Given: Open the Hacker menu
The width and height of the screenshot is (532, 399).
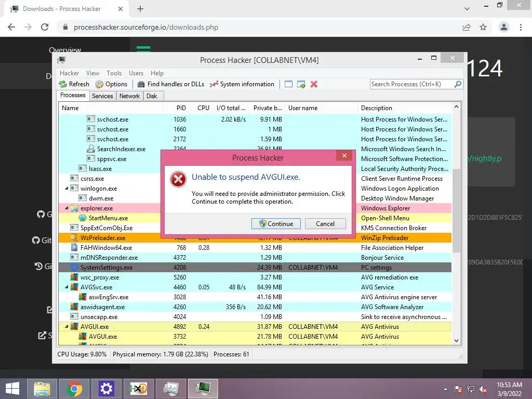Looking at the screenshot, I should (69, 73).
